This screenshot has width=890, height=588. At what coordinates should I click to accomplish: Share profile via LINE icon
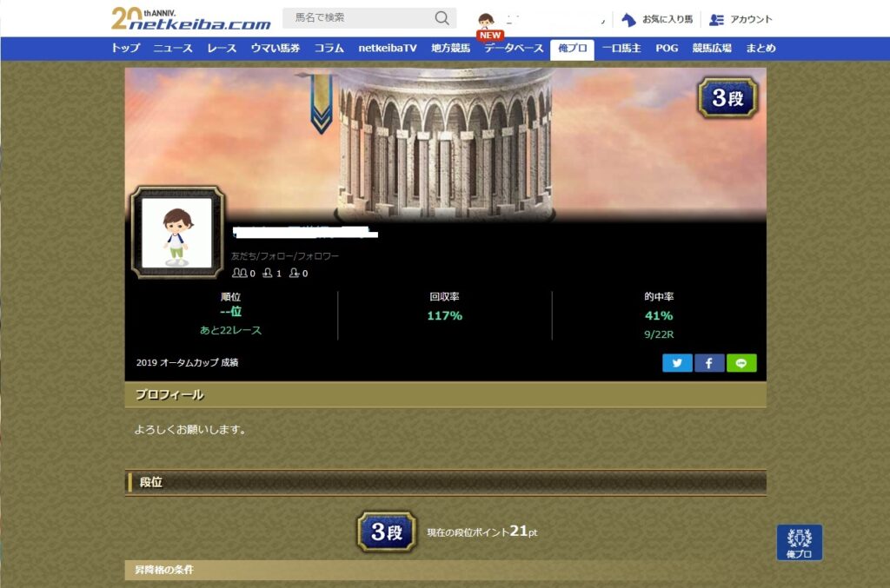[x=741, y=363]
